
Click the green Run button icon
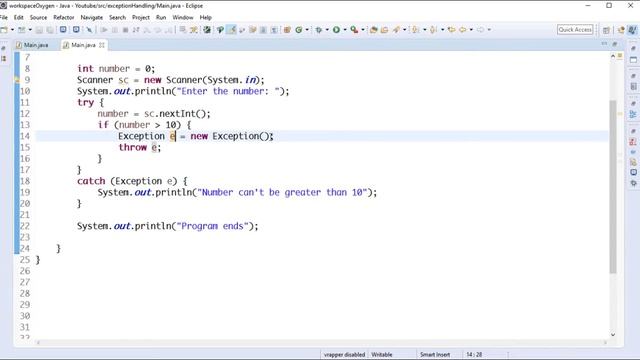336,30
